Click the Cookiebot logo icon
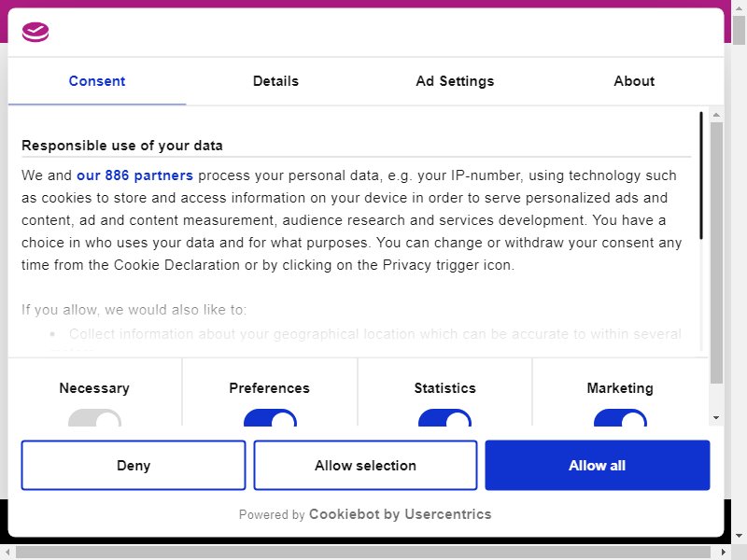Viewport: 747px width, 560px height. coord(35,32)
